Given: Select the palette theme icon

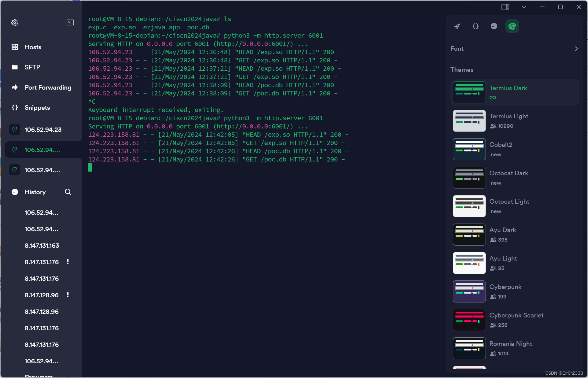Looking at the screenshot, I should click(x=512, y=26).
